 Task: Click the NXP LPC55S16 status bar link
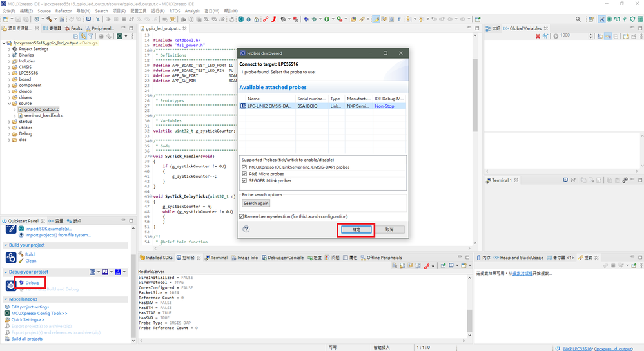coord(578,348)
